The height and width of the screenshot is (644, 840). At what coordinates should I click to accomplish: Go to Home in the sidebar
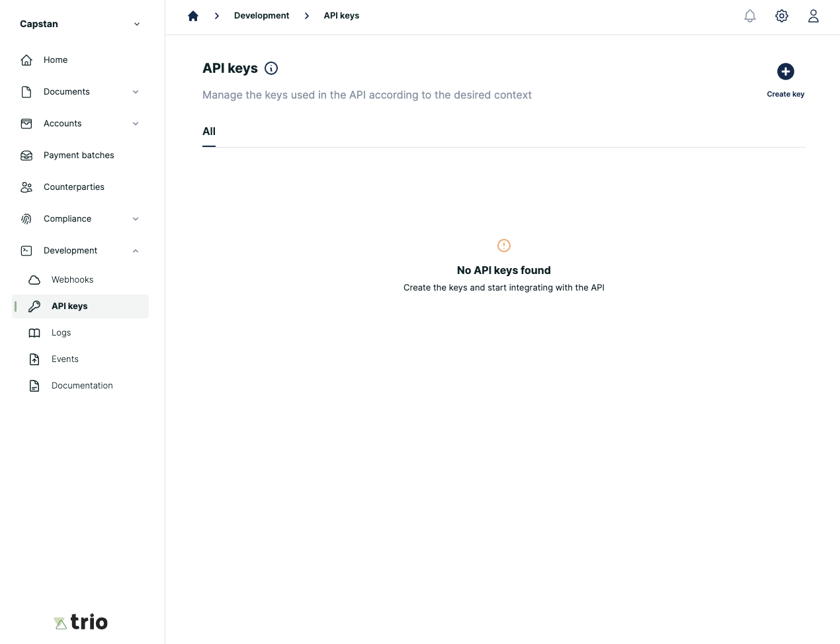[56, 60]
